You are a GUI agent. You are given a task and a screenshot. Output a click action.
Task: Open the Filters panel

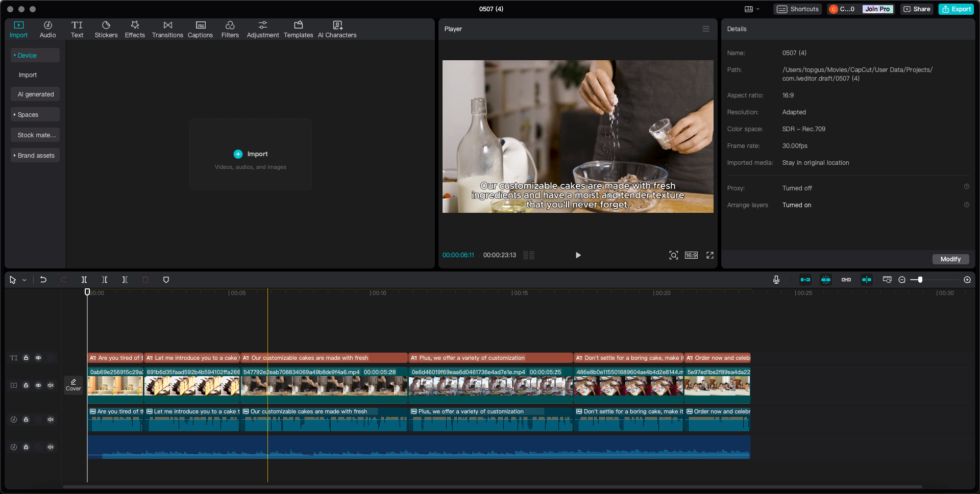tap(230, 29)
